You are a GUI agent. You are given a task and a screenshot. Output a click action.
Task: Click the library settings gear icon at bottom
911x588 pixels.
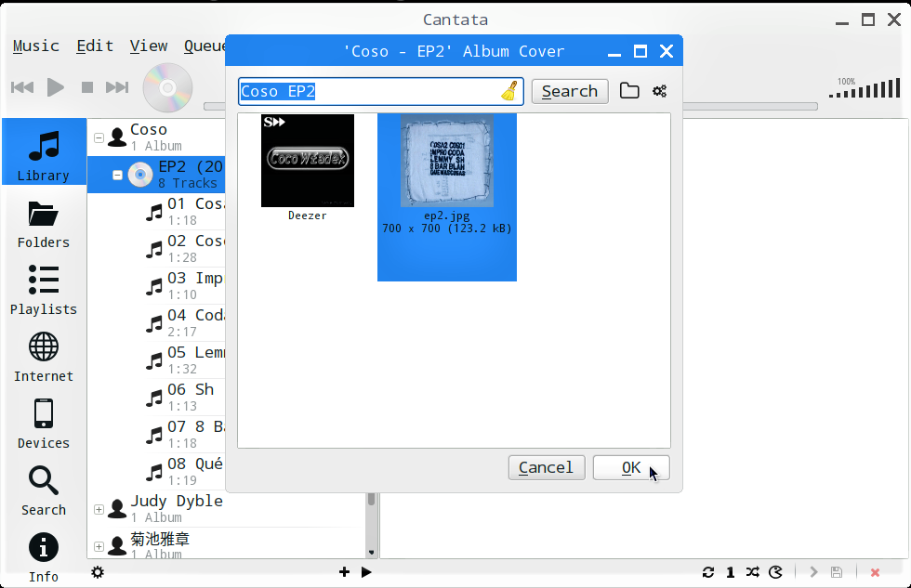click(98, 572)
